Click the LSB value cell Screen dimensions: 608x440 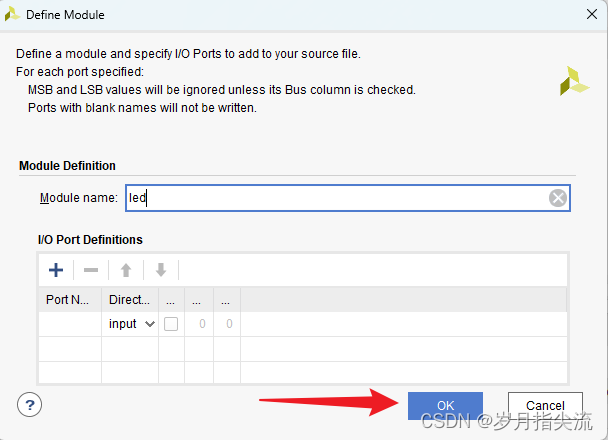coord(229,324)
